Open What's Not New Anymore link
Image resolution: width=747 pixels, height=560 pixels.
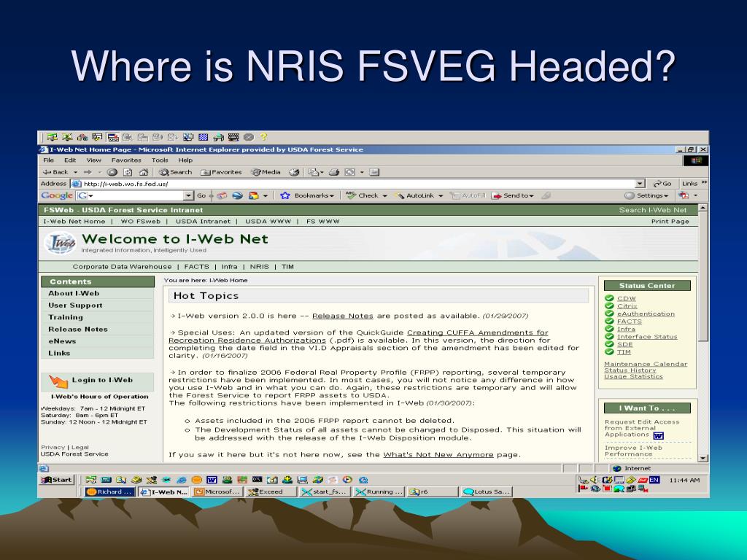pyautogui.click(x=438, y=455)
